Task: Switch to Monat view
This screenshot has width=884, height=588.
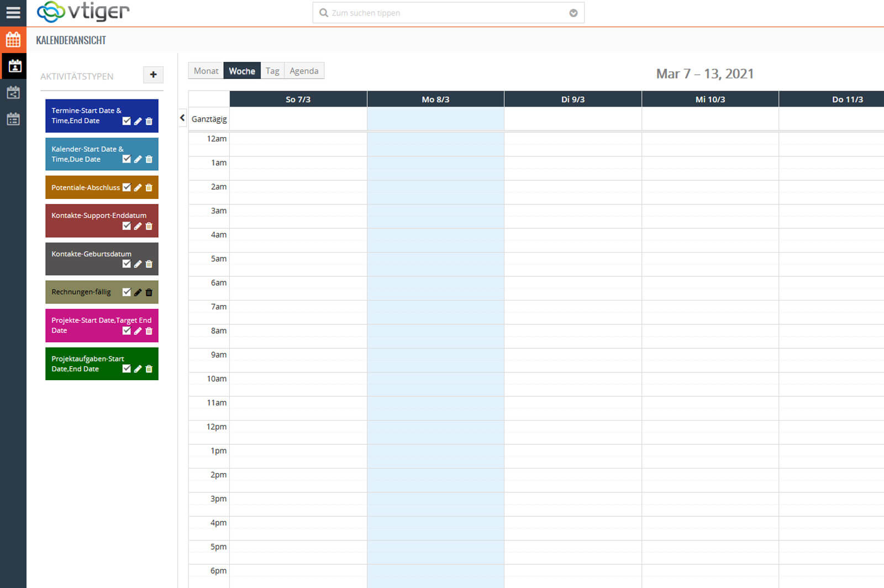Action: [206, 71]
